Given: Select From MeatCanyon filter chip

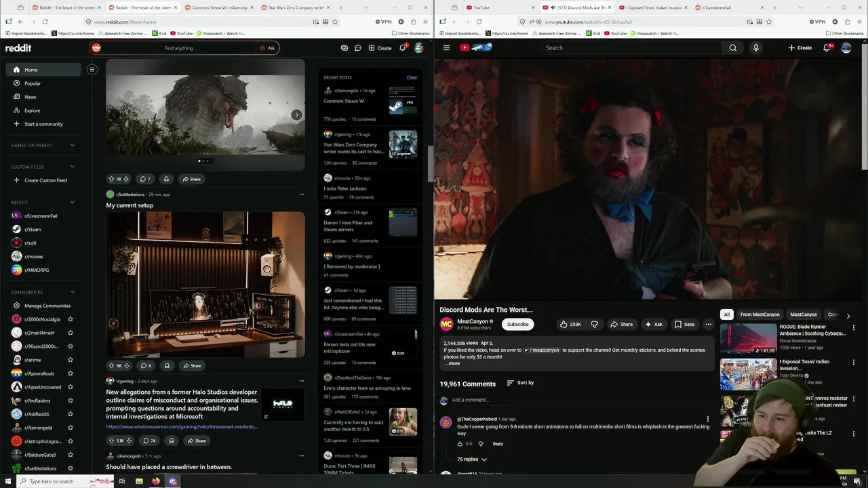Looking at the screenshot, I should point(759,314).
